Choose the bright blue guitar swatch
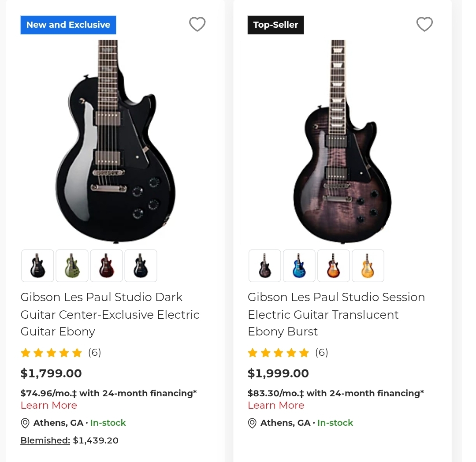Image resolution: width=476 pixels, height=462 pixels. click(299, 266)
